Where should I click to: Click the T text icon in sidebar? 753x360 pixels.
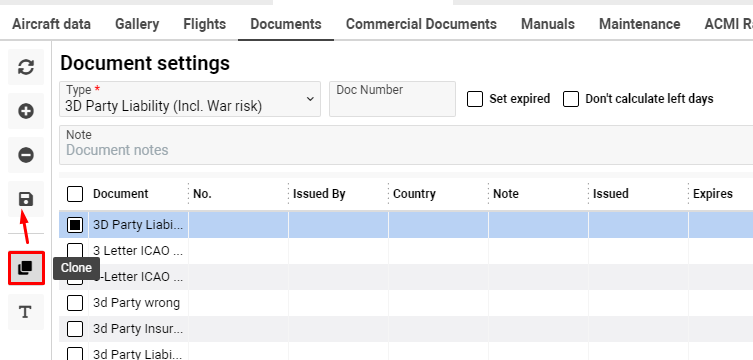point(26,312)
